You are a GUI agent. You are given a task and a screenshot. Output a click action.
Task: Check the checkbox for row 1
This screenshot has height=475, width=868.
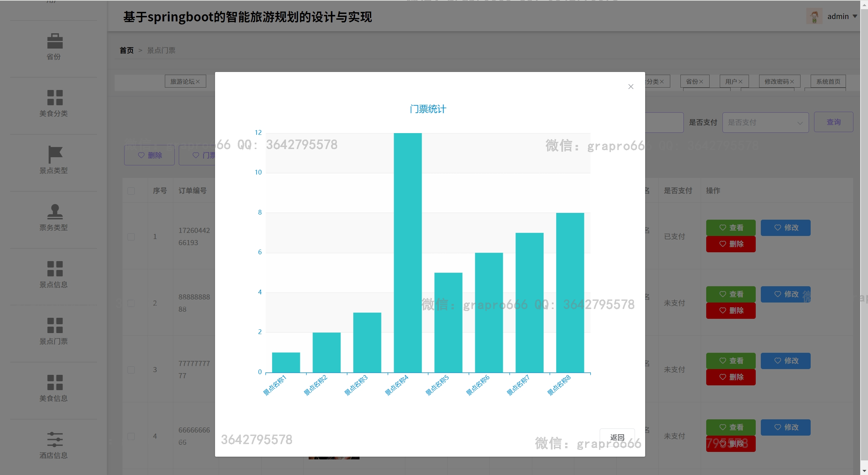(x=131, y=237)
